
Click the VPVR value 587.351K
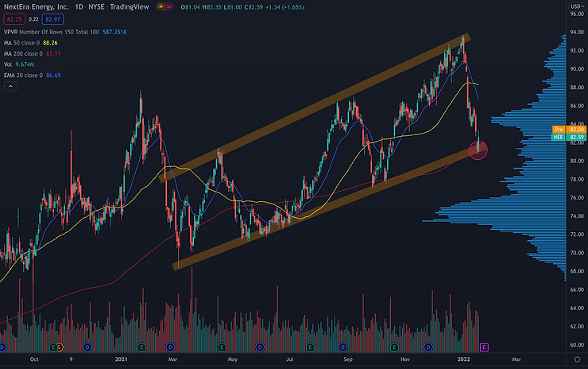114,33
